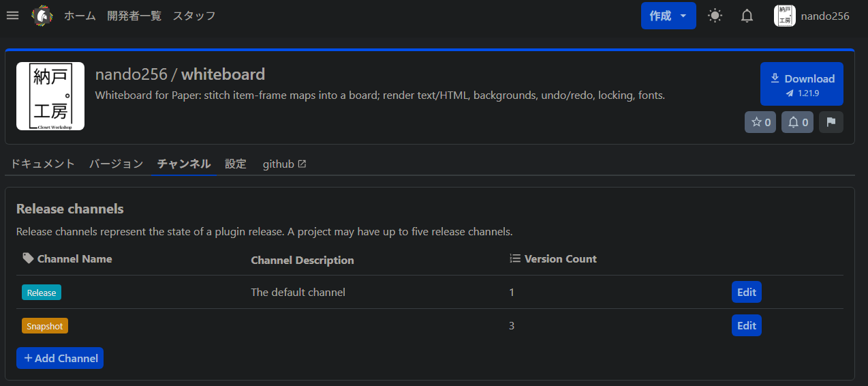Viewport: 868px width, 386px height.
Task: Click the orange Snapshot channel tag
Action: tap(45, 326)
